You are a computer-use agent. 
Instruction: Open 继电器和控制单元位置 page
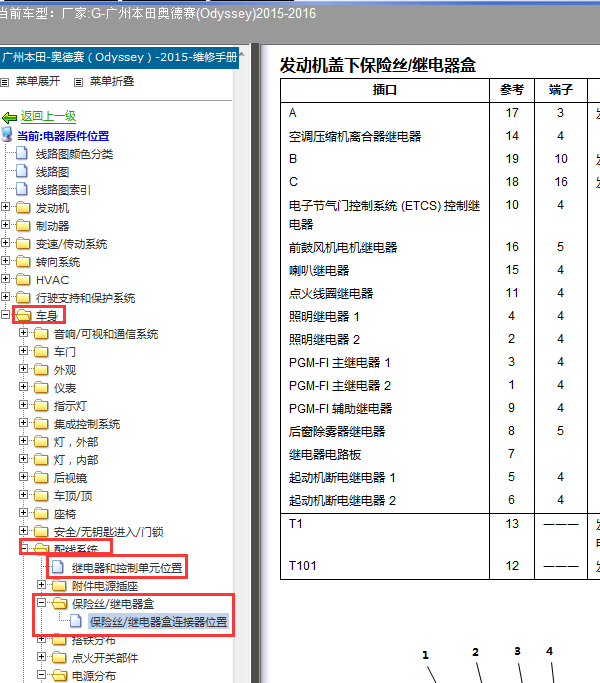[127, 568]
